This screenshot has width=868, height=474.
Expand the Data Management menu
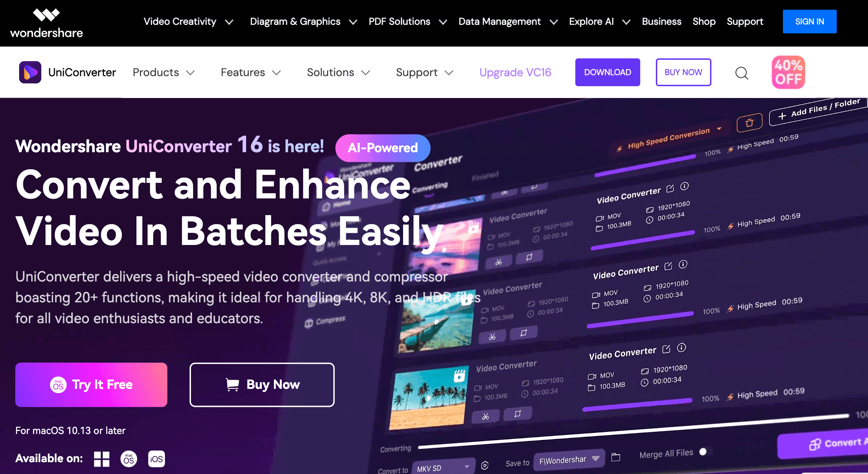point(508,22)
